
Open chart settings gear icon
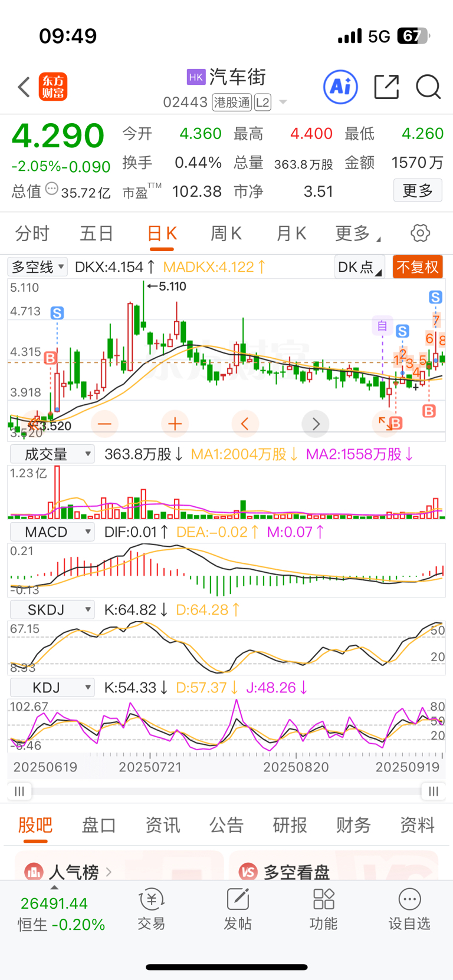(420, 233)
